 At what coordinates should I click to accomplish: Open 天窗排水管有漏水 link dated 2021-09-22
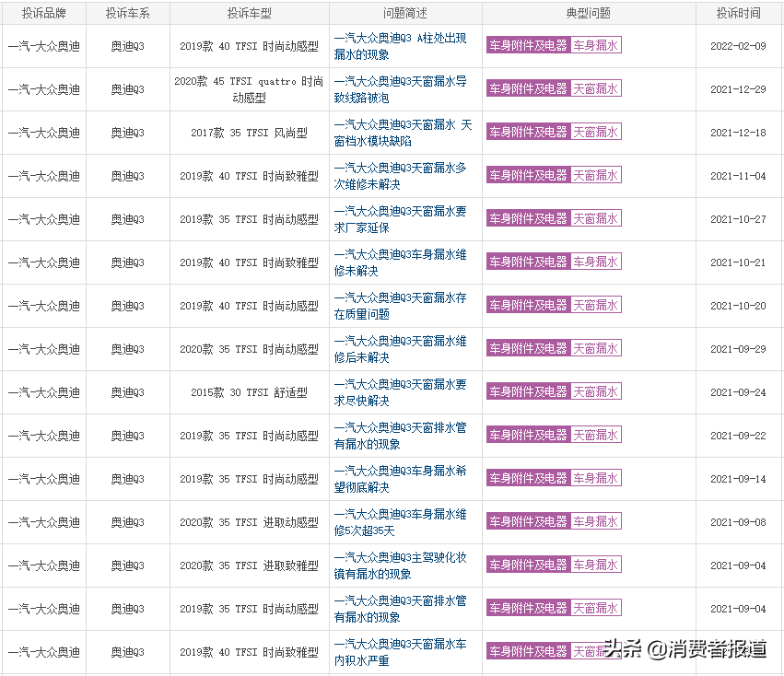(400, 436)
